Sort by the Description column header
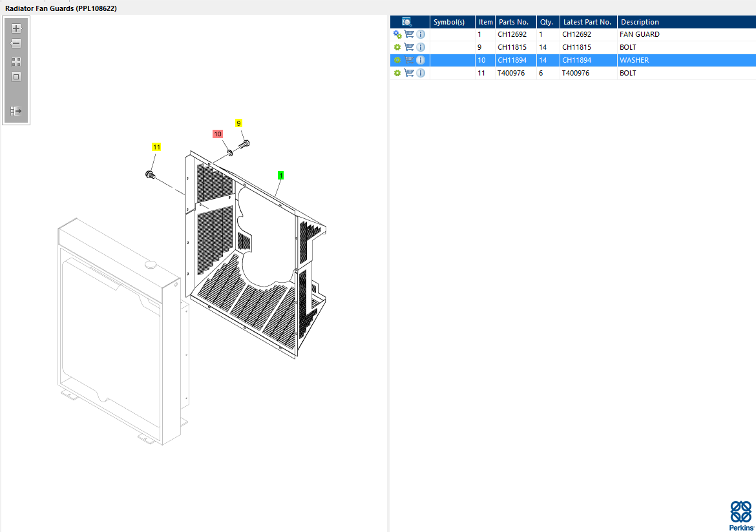The width and height of the screenshot is (756, 532). click(687, 22)
